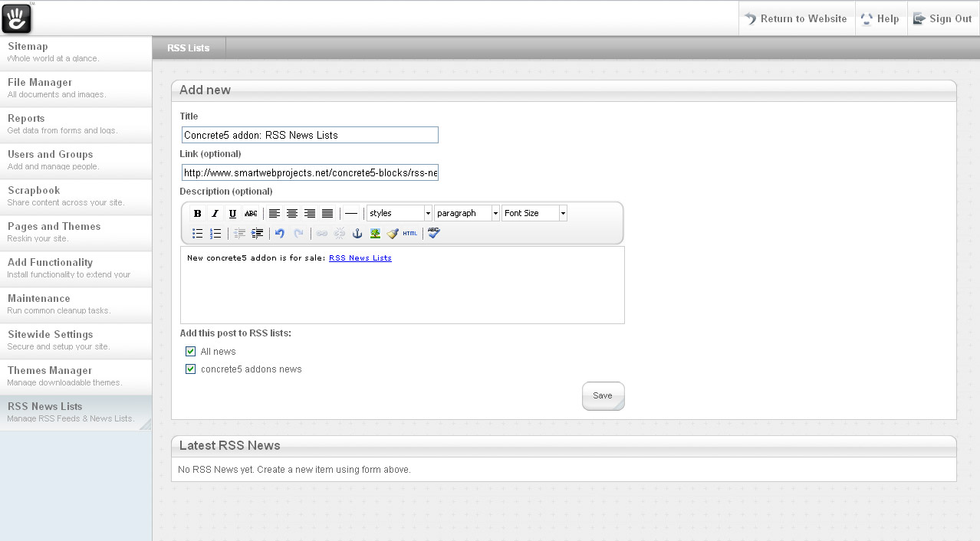The image size is (980, 541).
Task: Click the "Add this post to RSS lists:" label
Action: [x=235, y=333]
